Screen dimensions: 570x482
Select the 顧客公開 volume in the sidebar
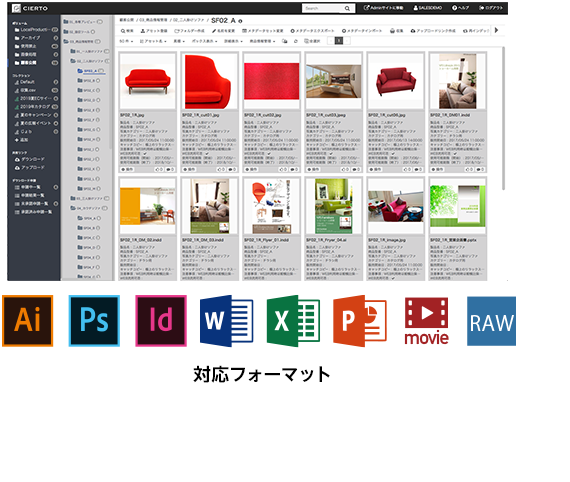36,63
